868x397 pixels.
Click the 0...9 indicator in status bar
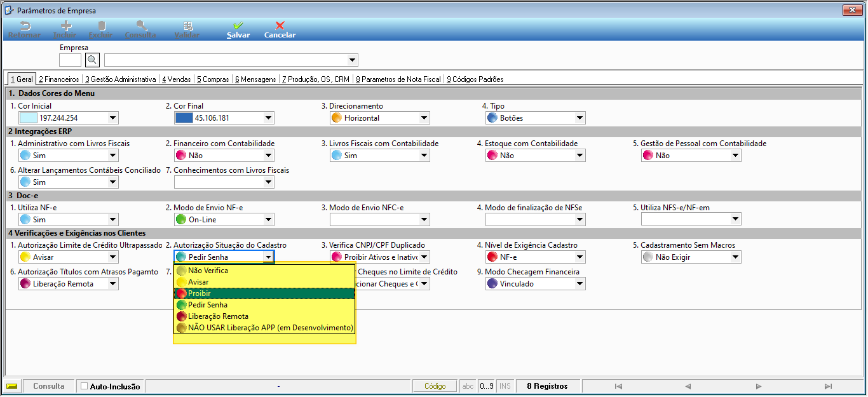pyautogui.click(x=487, y=386)
